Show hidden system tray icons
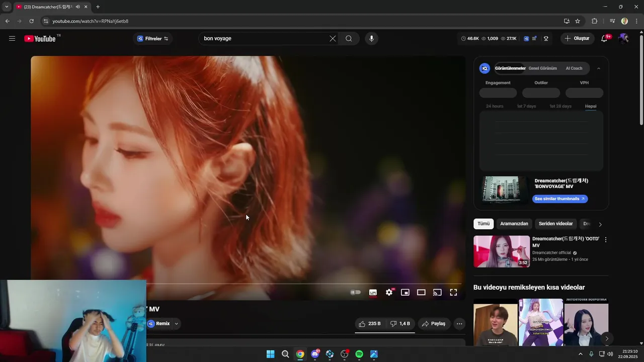Viewport: 644px width, 362px height. 580,354
